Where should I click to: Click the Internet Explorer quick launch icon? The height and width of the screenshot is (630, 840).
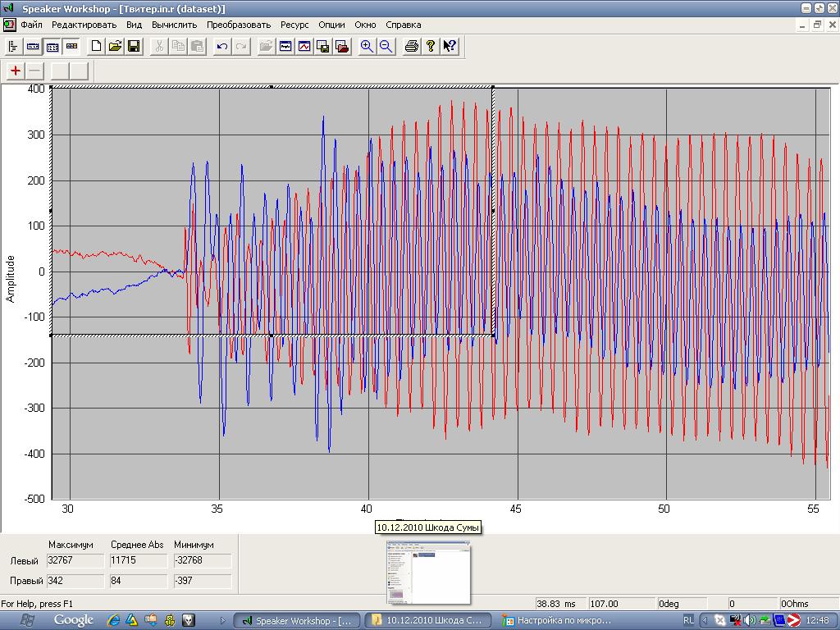click(113, 620)
